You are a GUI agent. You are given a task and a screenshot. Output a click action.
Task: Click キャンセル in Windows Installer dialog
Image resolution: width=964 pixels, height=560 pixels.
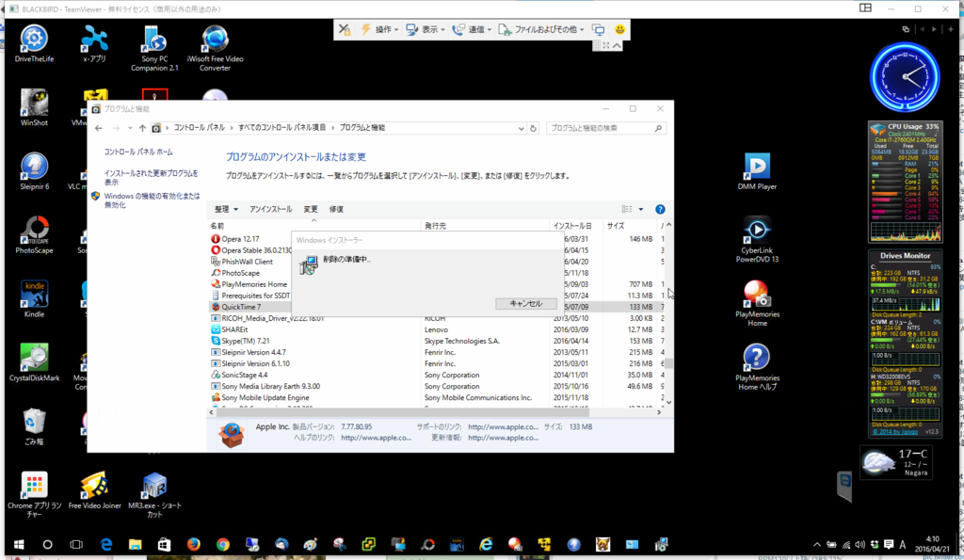(525, 304)
